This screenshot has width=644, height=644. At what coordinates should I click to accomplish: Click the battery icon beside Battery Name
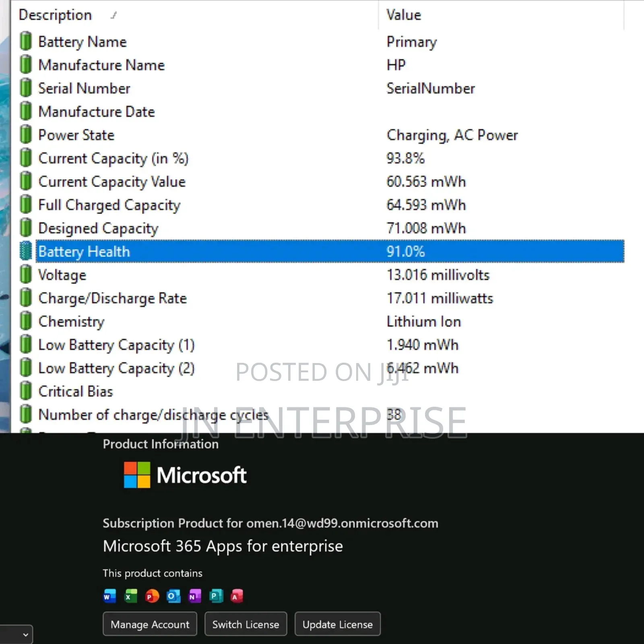coord(25,41)
